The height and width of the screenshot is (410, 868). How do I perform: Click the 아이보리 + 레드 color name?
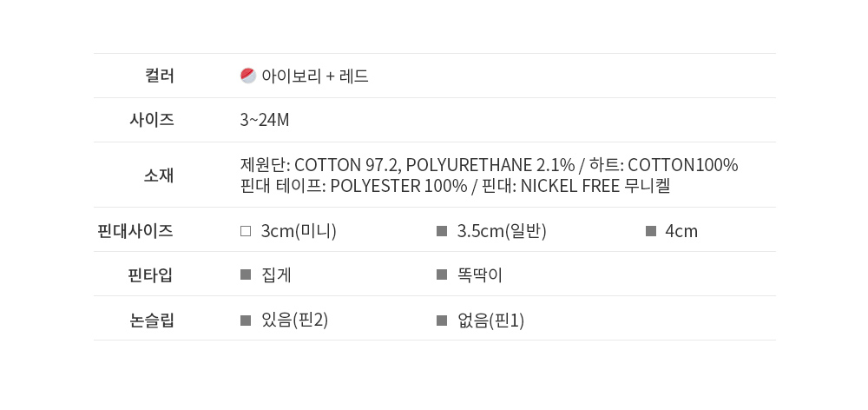point(314,76)
